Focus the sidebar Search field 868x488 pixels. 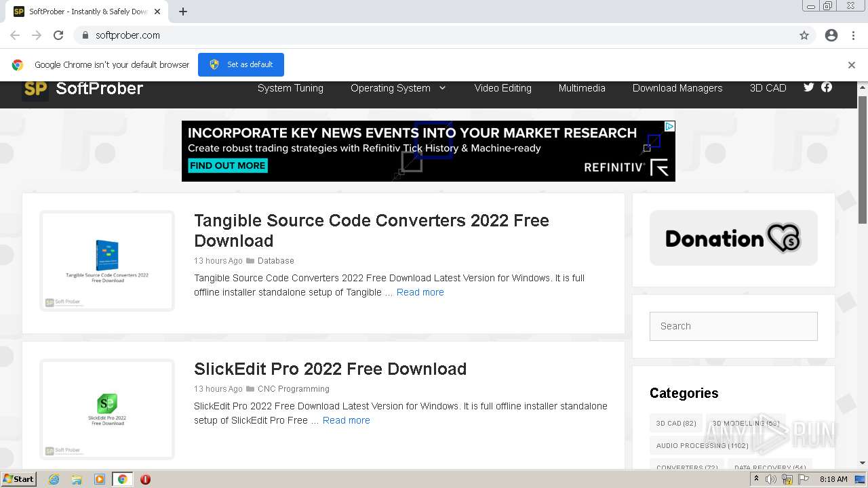pyautogui.click(x=734, y=326)
